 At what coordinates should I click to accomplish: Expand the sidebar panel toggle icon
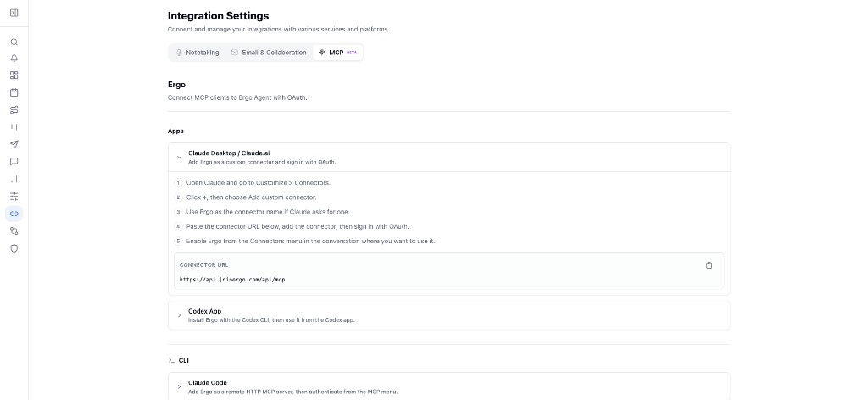pos(14,13)
